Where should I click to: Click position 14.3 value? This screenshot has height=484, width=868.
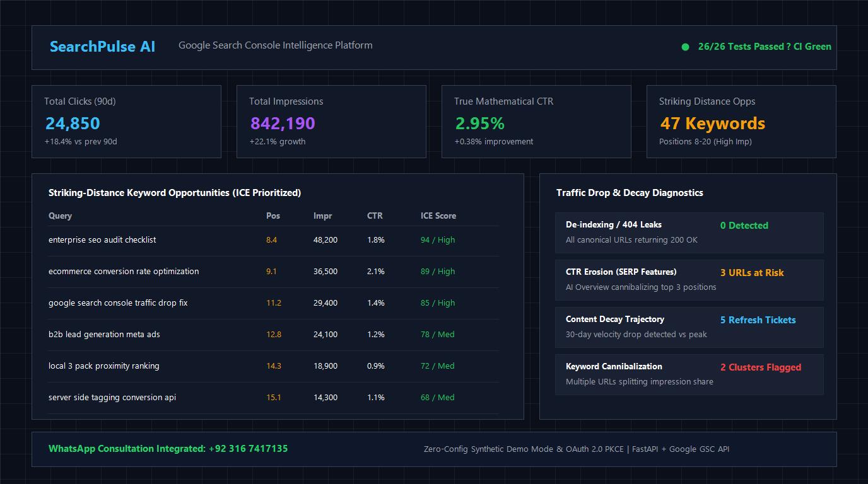click(274, 366)
